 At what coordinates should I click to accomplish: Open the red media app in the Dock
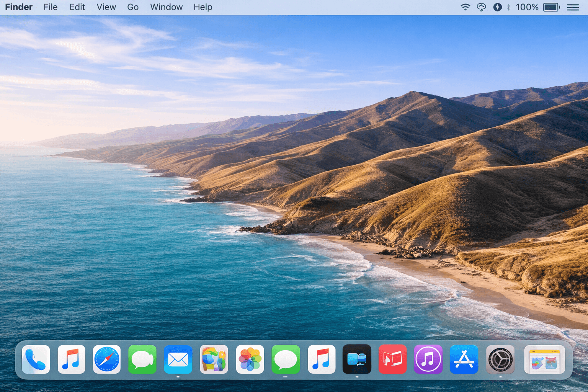tap(392, 359)
